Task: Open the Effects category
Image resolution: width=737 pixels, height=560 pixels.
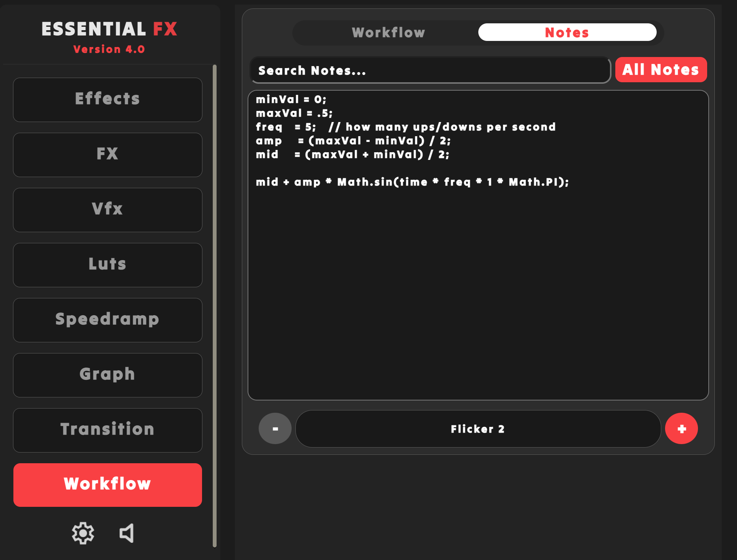Action: click(x=108, y=99)
